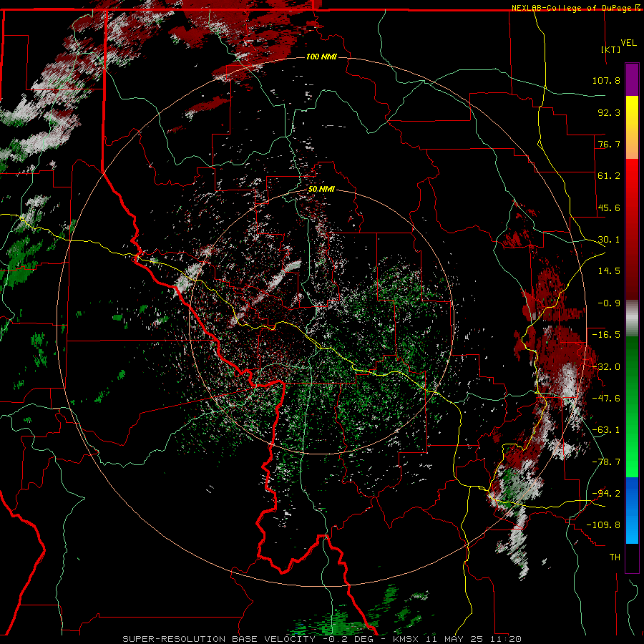The image size is (644, 644).
Task: Select the 14.5 velocity scale value
Action: click(609, 271)
